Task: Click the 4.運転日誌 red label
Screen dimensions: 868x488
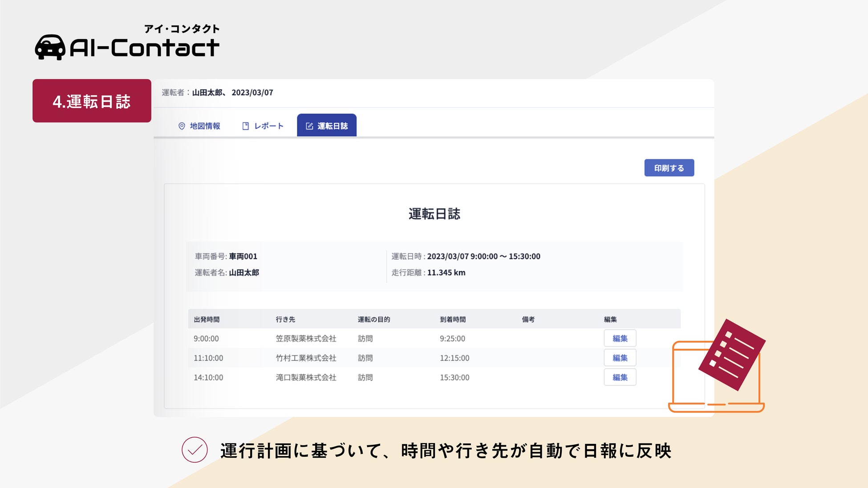Action: [x=92, y=101]
